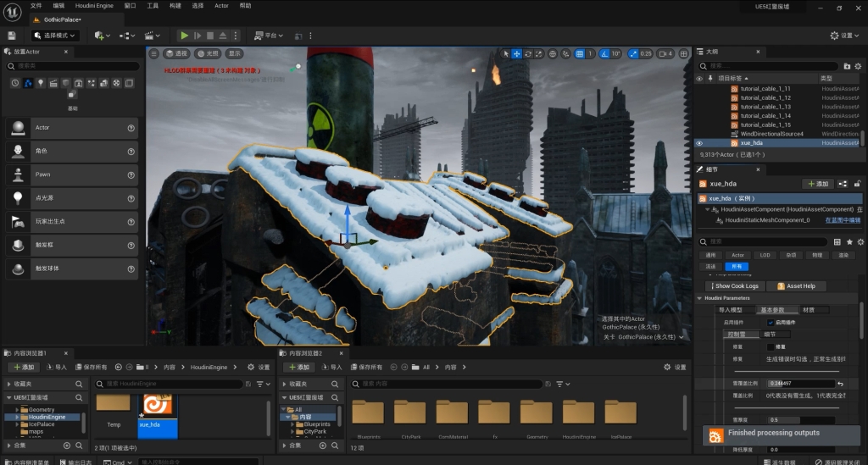This screenshot has width=868, height=465.
Task: Toggle the 修复 repair checkbox
Action: 771,347
